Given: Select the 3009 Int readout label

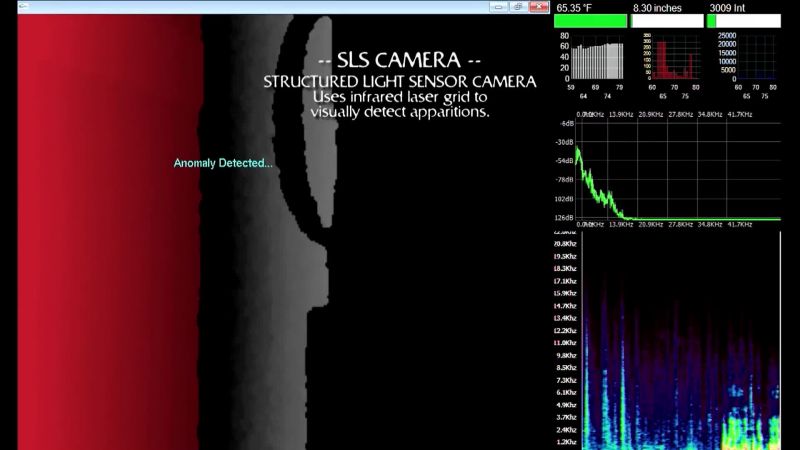Looking at the screenshot, I should coord(727,8).
